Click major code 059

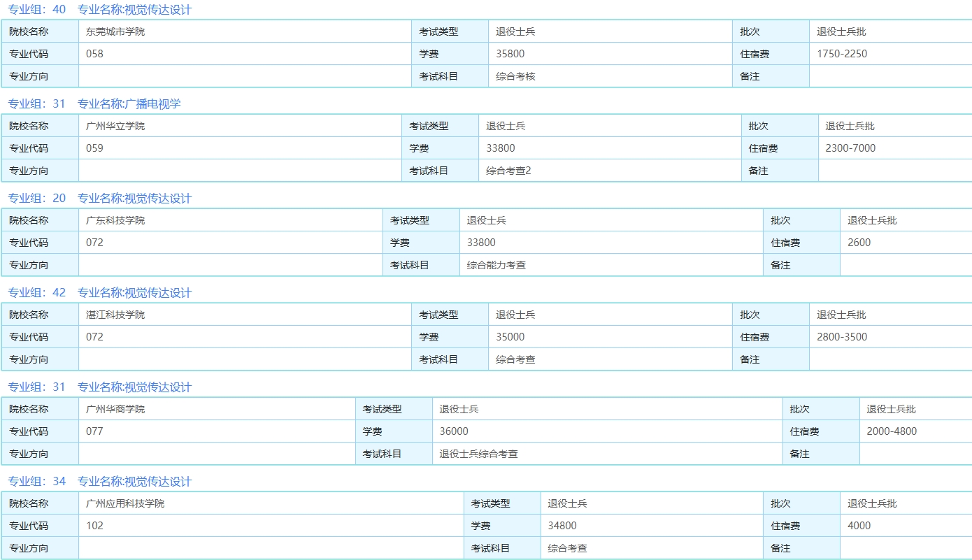point(94,148)
